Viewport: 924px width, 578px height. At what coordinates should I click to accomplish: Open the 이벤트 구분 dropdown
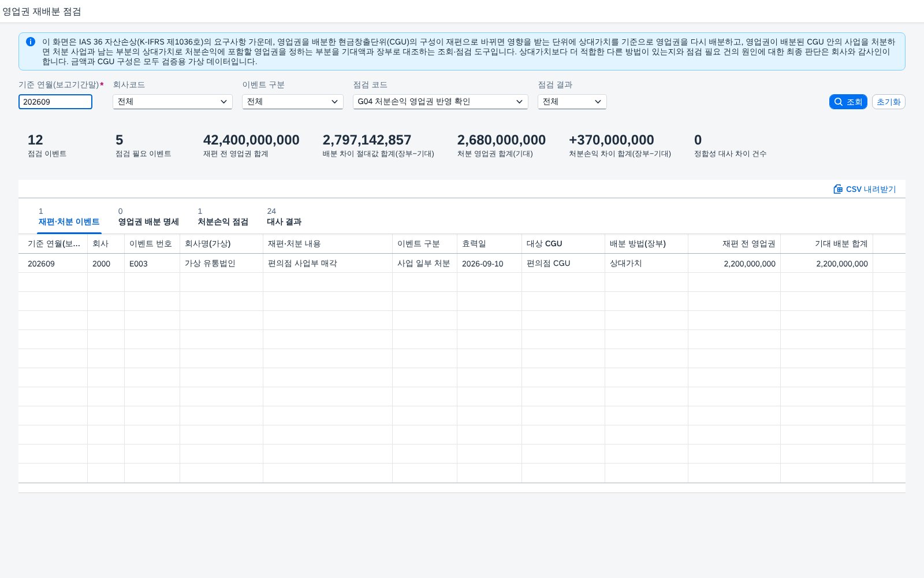point(293,102)
